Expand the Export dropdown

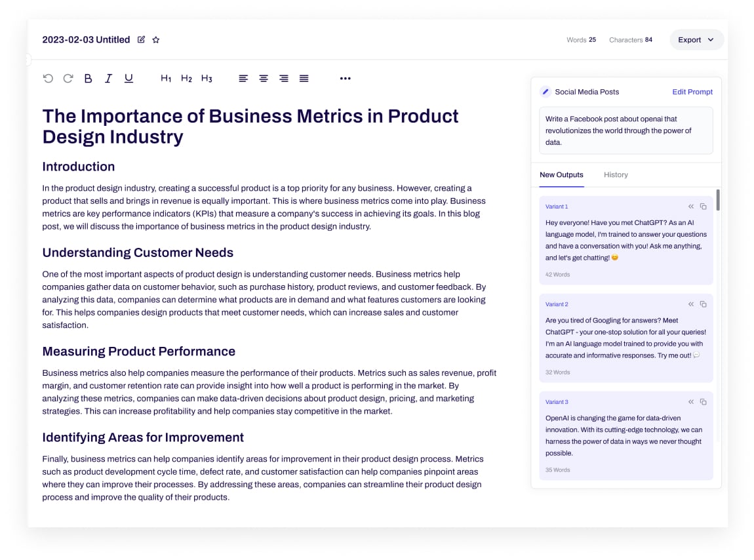[x=696, y=40]
